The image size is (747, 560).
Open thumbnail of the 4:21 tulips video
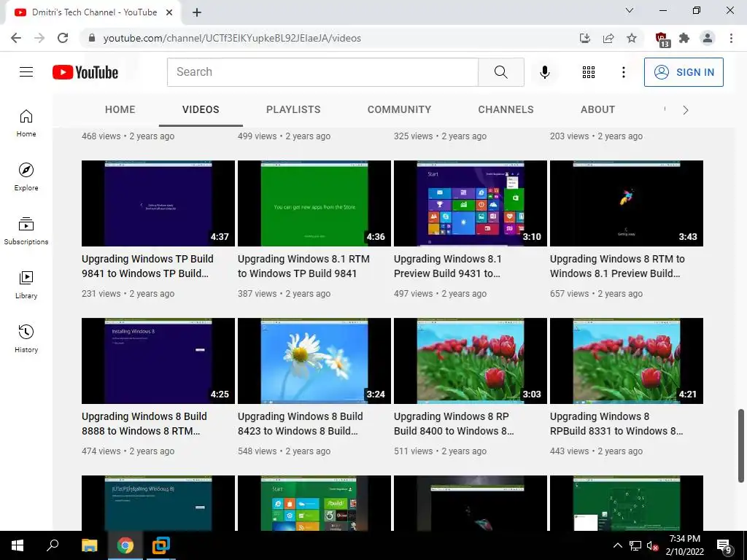627,361
